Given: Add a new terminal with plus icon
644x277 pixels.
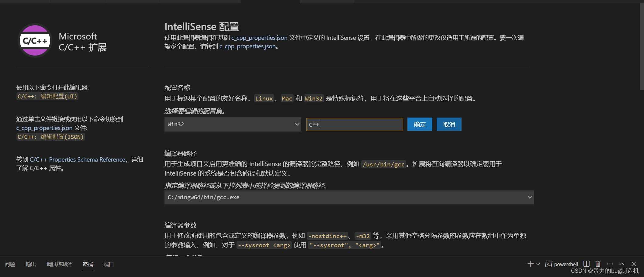Looking at the screenshot, I should click(x=530, y=264).
